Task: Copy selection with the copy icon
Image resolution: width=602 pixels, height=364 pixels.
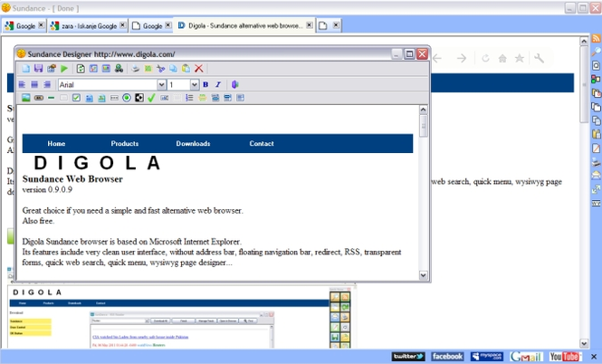Action: (x=174, y=68)
